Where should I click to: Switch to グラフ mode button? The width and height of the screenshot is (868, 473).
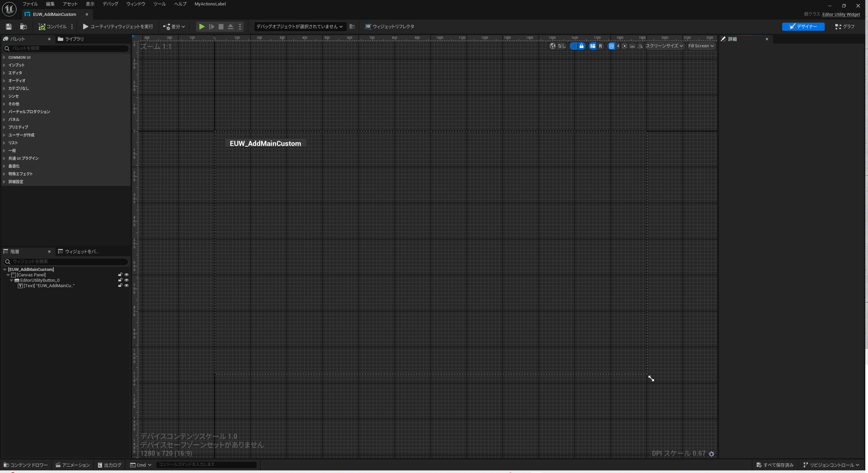(844, 27)
